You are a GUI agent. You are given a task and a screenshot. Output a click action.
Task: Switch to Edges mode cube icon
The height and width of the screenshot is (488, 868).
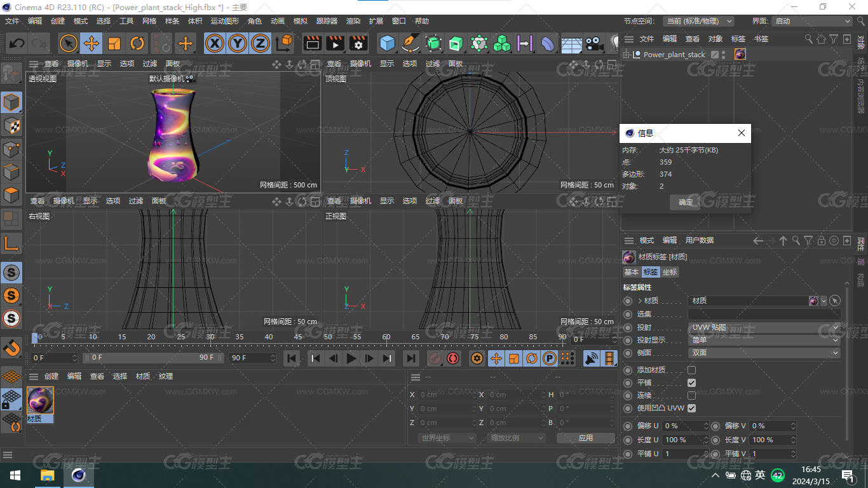(x=12, y=172)
